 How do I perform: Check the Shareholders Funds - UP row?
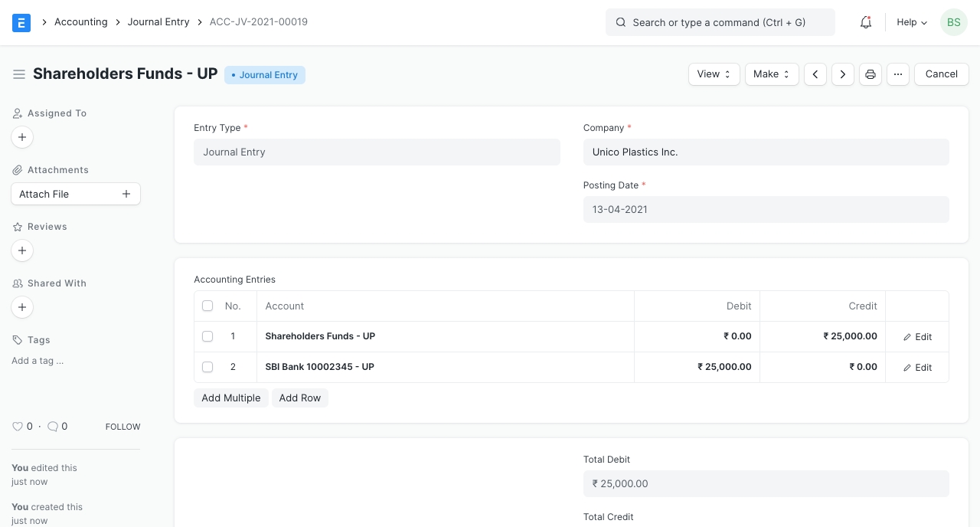click(207, 336)
